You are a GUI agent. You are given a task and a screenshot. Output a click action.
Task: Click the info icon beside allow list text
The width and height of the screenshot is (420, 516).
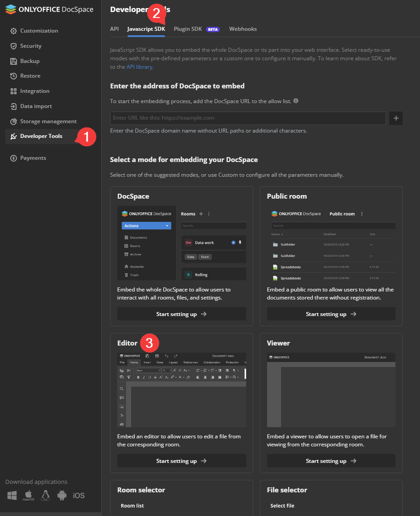click(x=296, y=101)
